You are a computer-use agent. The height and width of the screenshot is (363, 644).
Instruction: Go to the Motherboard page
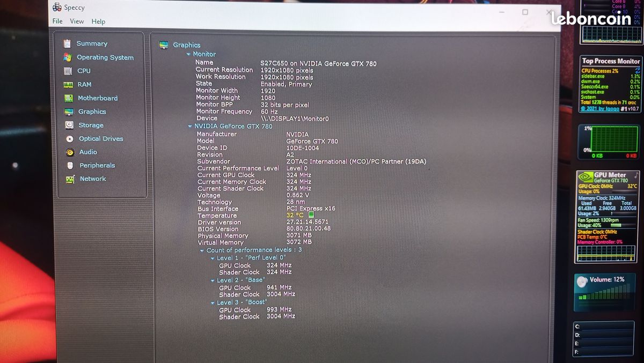coord(98,98)
